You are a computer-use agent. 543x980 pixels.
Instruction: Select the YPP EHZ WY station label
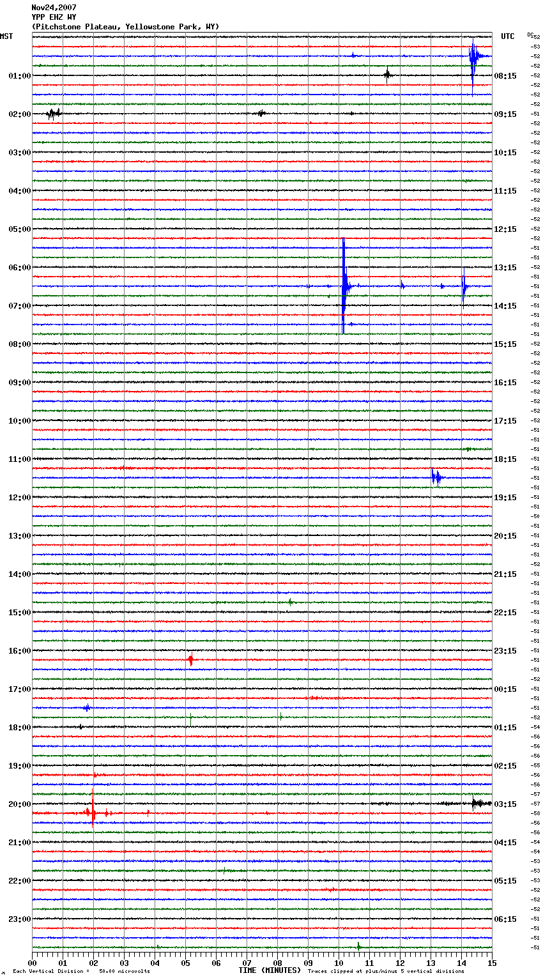click(x=54, y=17)
